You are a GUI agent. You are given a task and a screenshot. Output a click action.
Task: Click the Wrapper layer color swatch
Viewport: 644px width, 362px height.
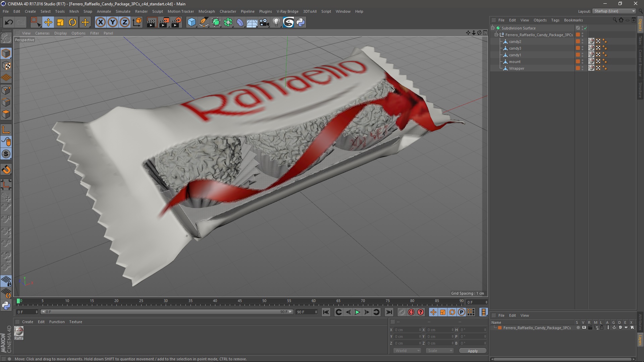point(578,68)
